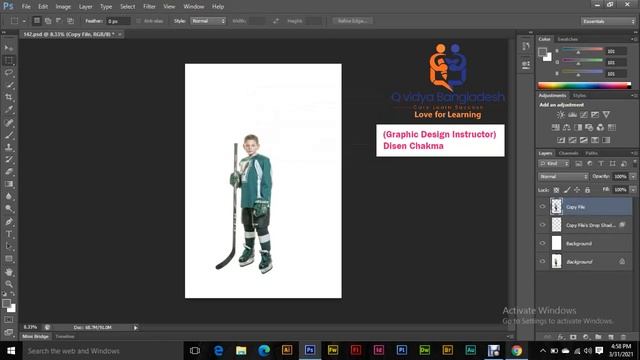Select the Clone Stamp tool
Viewport: 640px width, 360px height.
coord(9,147)
